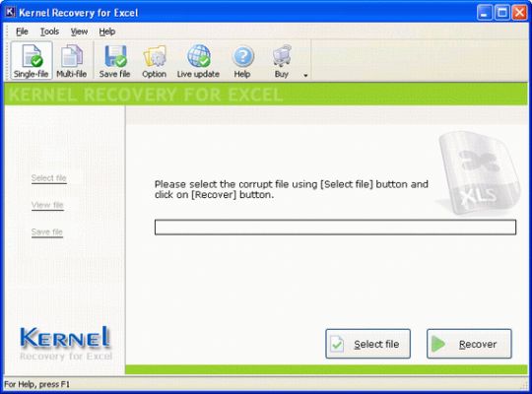
Task: Open the File menu
Action: (22, 32)
